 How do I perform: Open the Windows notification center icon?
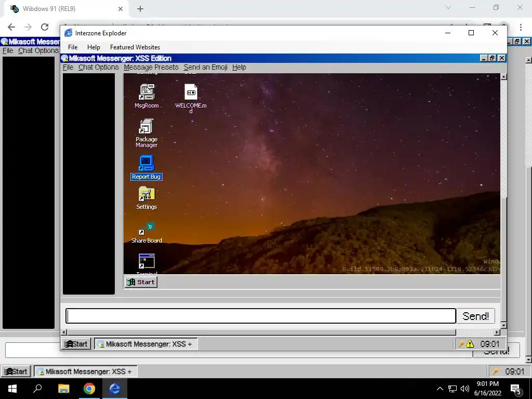(516, 390)
